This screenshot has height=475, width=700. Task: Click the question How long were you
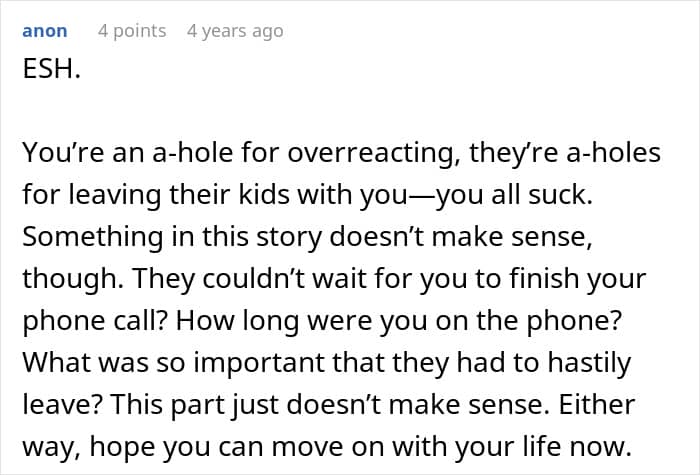(x=399, y=321)
